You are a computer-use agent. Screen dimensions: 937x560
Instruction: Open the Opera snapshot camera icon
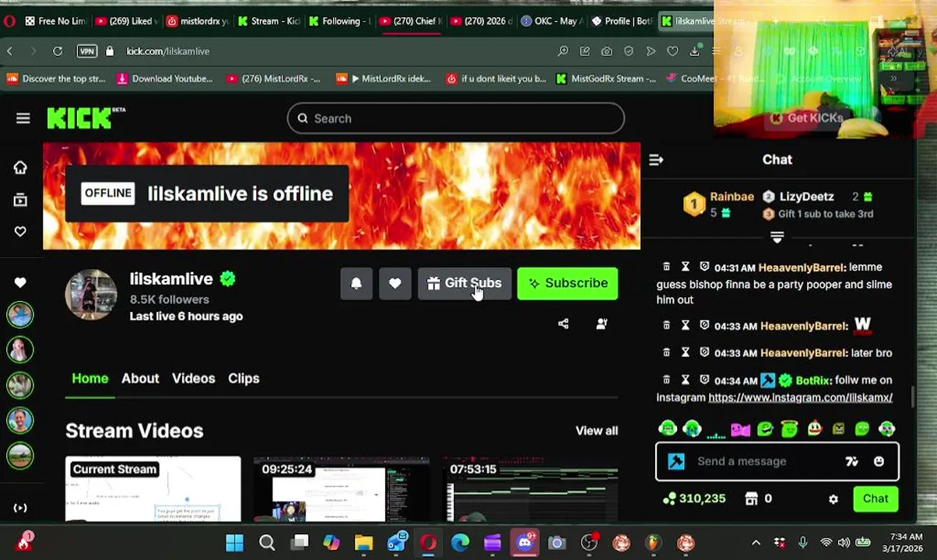606,51
